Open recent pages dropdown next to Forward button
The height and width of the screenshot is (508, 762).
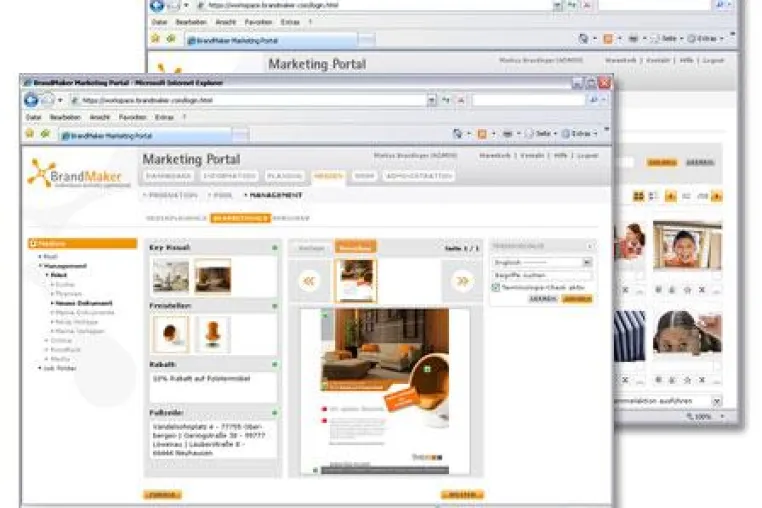(x=60, y=101)
